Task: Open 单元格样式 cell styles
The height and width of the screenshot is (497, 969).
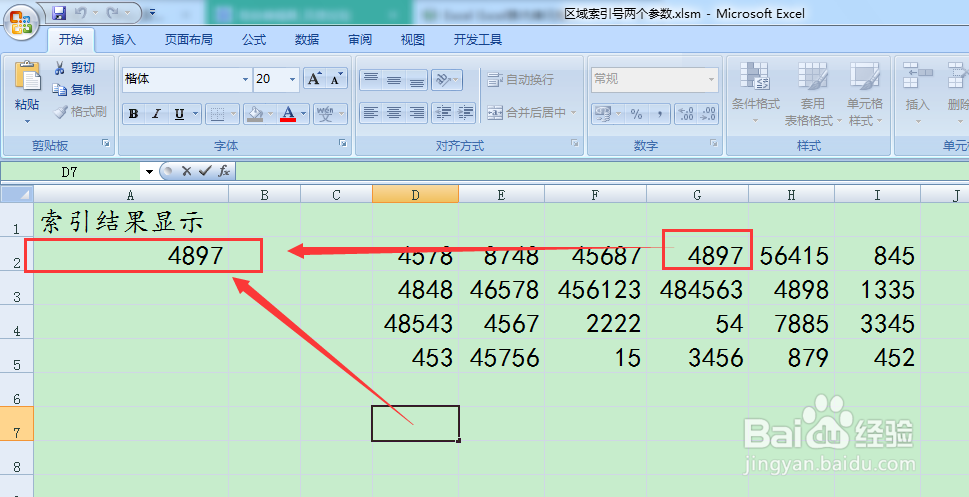Action: coord(865,93)
